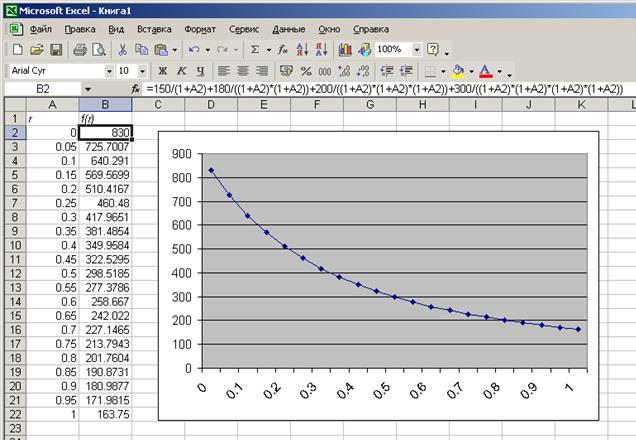Cut selection with the scissors icon

(x=123, y=49)
